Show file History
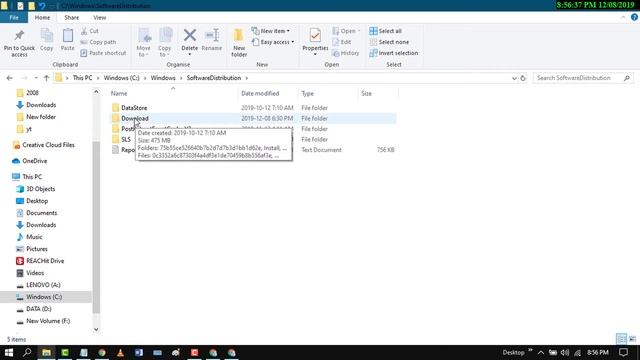Viewport: 640px width, 360px height. (346, 53)
